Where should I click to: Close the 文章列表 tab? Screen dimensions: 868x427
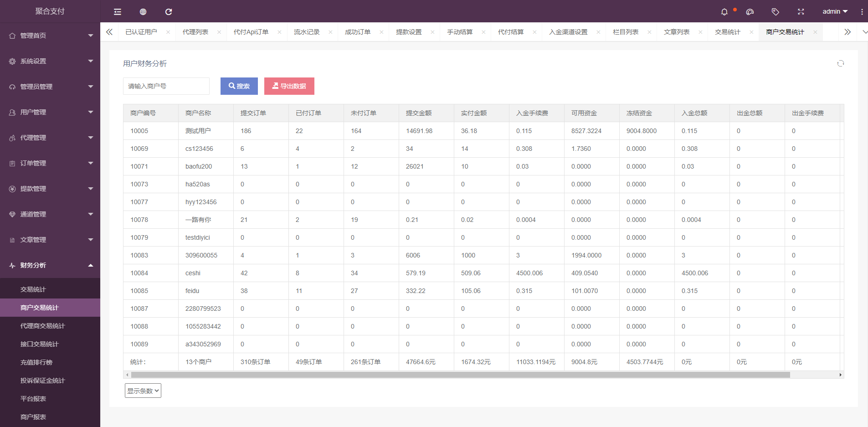700,32
